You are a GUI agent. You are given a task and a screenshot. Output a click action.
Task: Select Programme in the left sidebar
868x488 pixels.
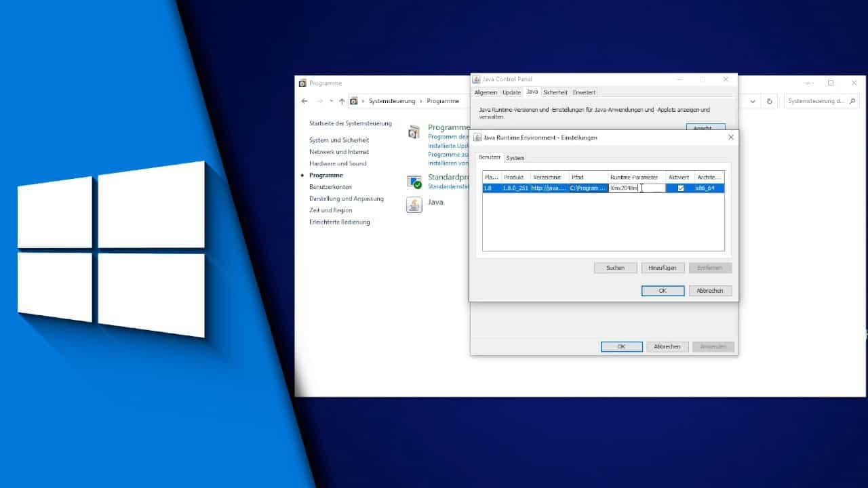[326, 175]
